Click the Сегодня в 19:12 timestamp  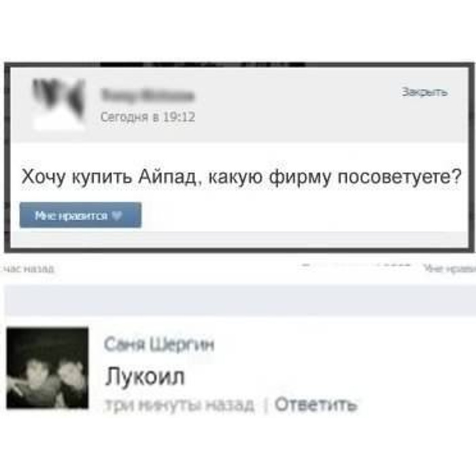point(148,117)
